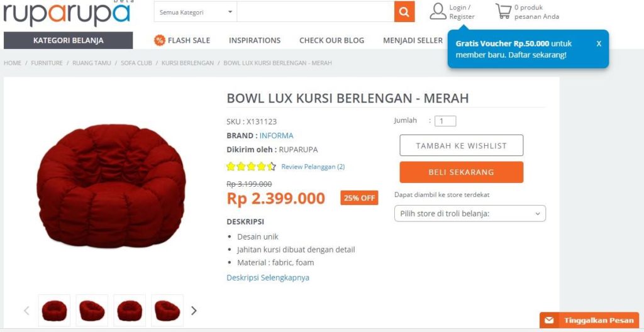This screenshot has width=644, height=332.
Task: Add the product via Tambah ke Wishlist
Action: [461, 145]
